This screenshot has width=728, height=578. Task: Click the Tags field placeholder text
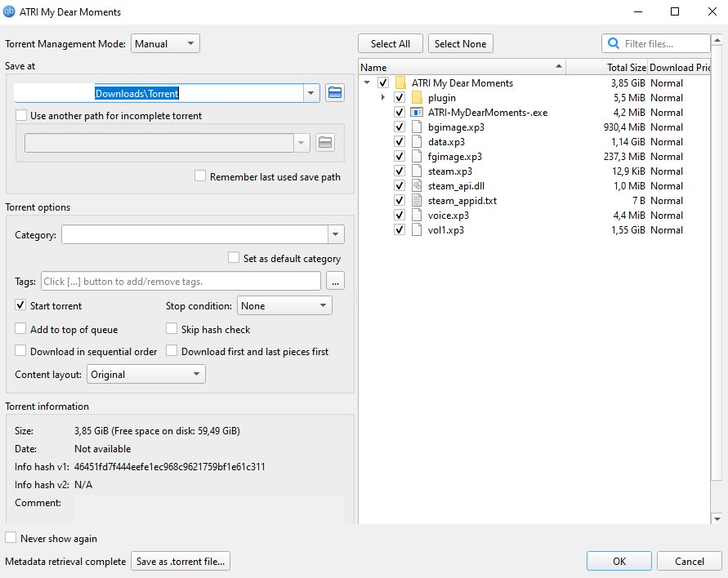(123, 282)
